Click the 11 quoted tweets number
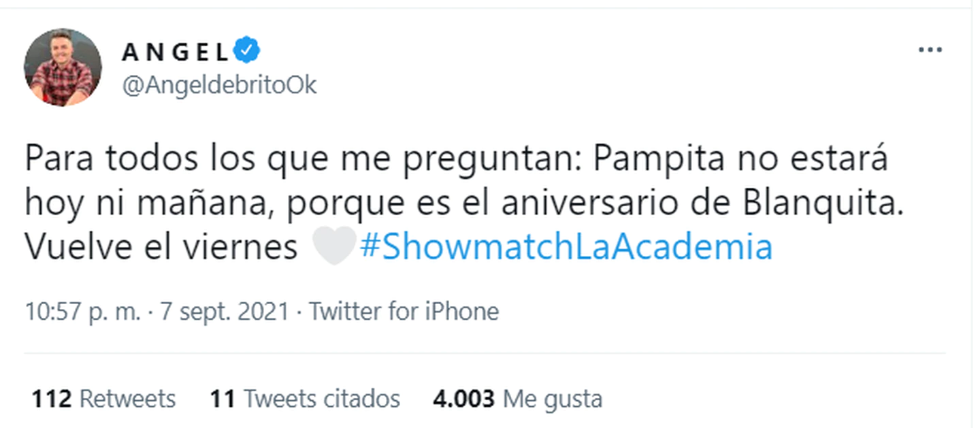This screenshot has width=980, height=428. [223, 398]
